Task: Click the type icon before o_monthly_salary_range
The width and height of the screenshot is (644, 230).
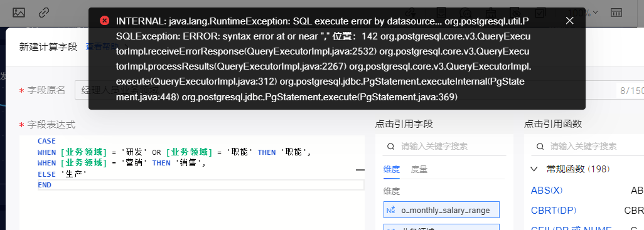Action: pyautogui.click(x=390, y=210)
